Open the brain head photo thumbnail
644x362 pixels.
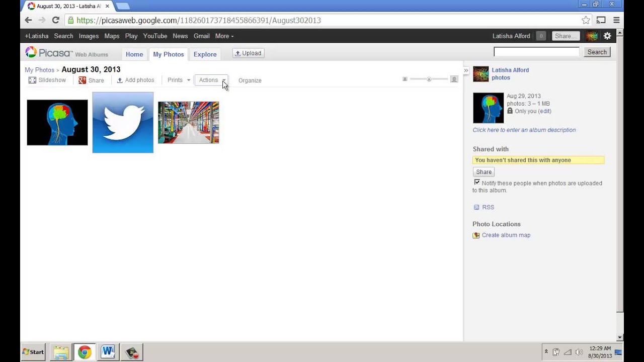pos(57,123)
